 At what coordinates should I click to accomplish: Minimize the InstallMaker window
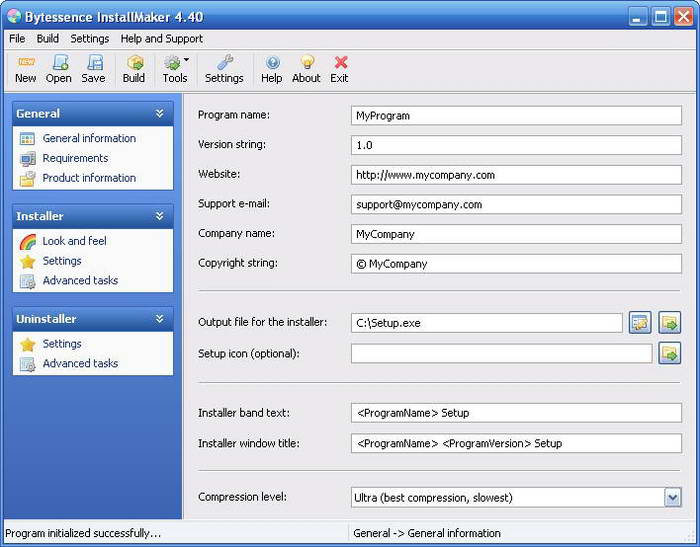(x=638, y=17)
